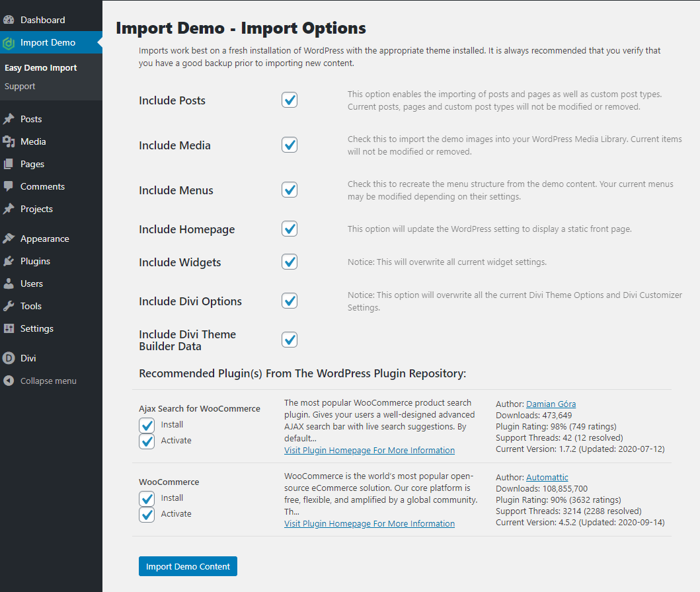Click the Tools wrench icon
The image size is (700, 592).
[x=9, y=306]
